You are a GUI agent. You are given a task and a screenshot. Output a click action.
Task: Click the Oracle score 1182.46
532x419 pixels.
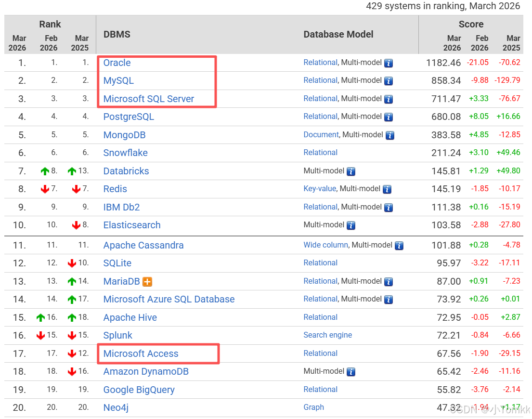click(443, 63)
